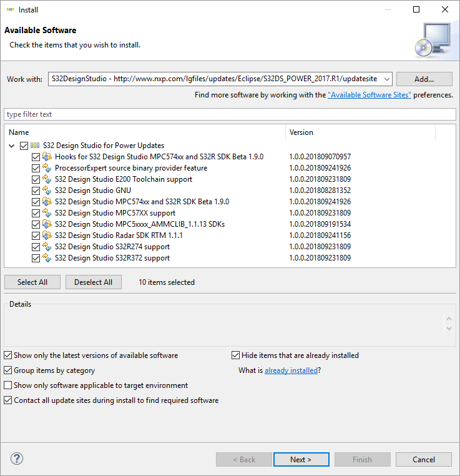Click the icon beside S32 Design Studio MPC57XX support

tap(47, 213)
